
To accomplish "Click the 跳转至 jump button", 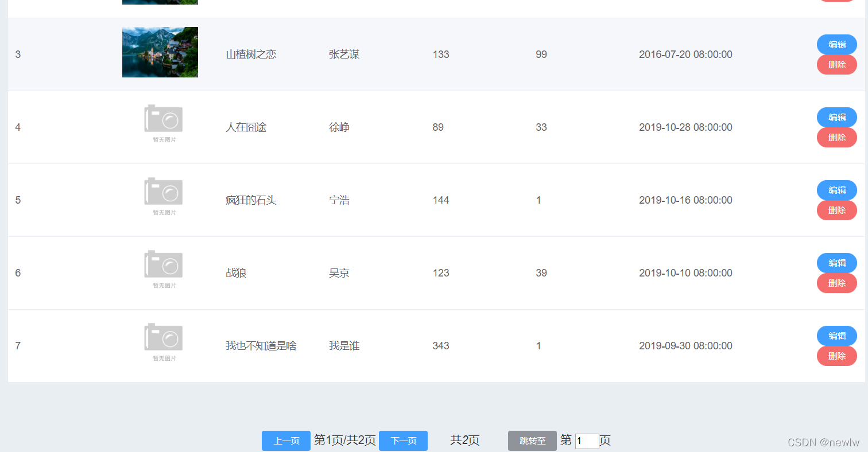I will (x=532, y=441).
